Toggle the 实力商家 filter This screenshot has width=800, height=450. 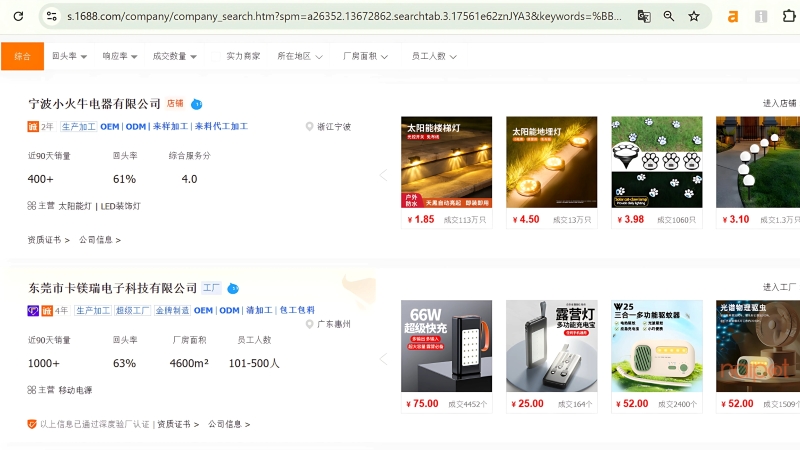243,56
